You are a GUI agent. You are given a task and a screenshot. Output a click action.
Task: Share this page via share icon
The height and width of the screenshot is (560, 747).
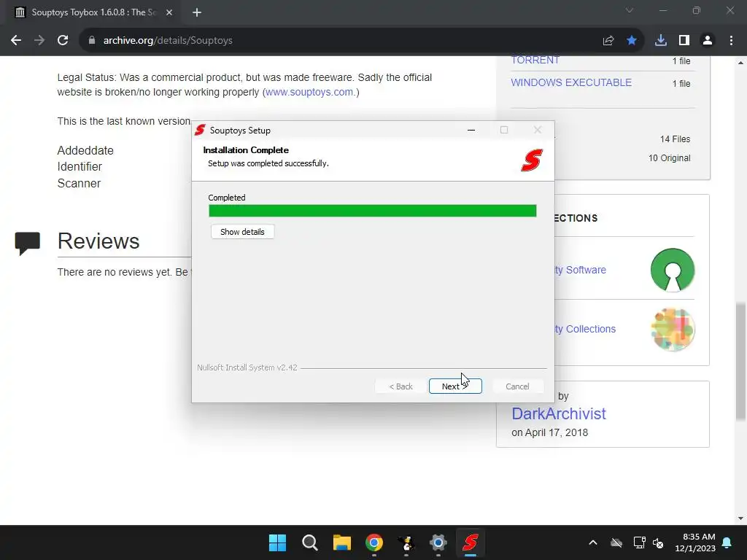(x=608, y=41)
